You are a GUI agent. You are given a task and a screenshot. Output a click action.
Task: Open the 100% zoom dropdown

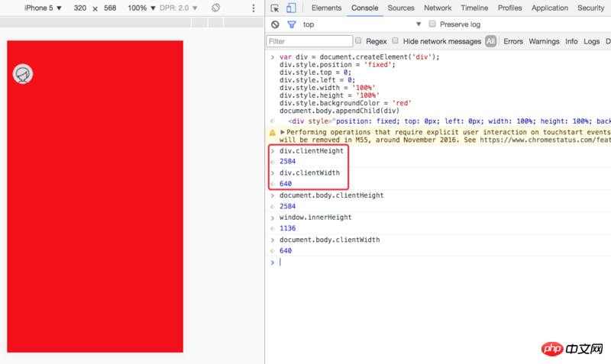point(141,8)
